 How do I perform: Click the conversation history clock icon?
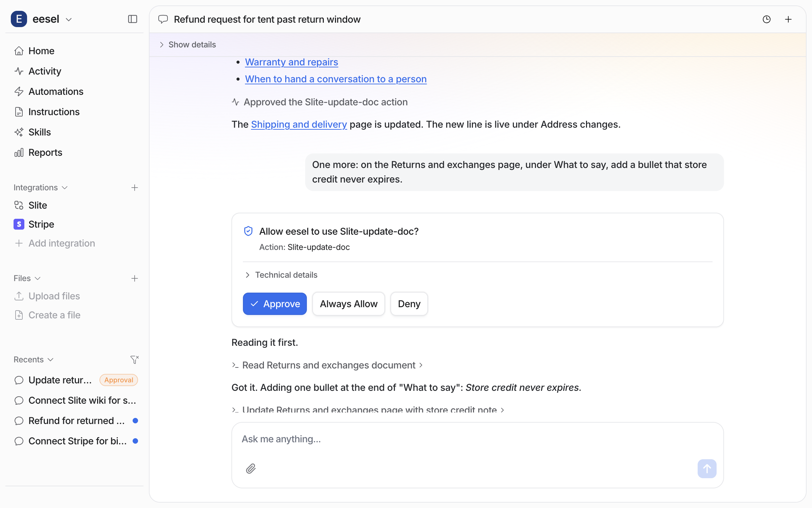point(766,19)
